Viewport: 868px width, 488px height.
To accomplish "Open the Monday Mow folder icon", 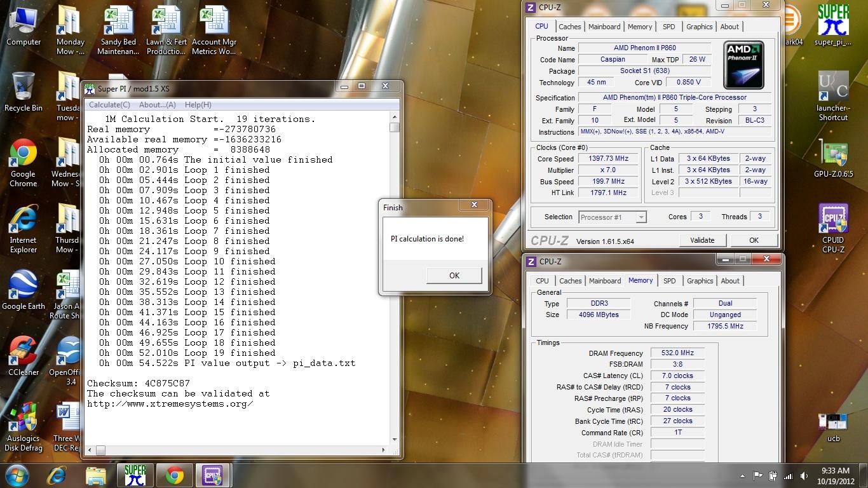I will click(70, 30).
